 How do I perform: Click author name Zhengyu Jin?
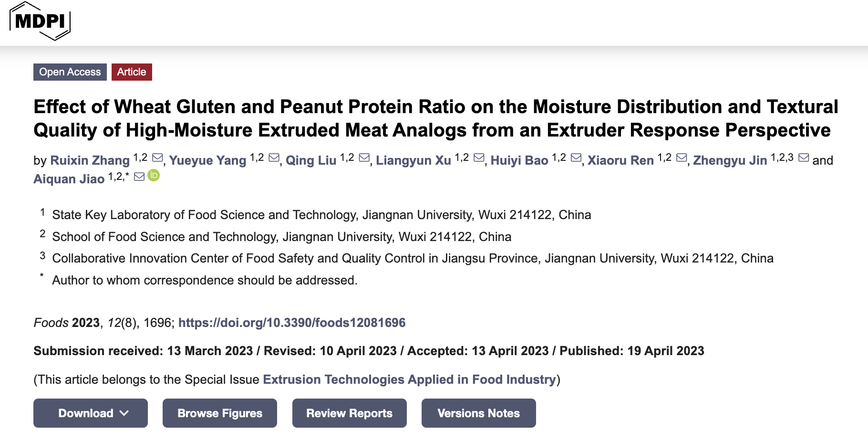click(x=730, y=160)
